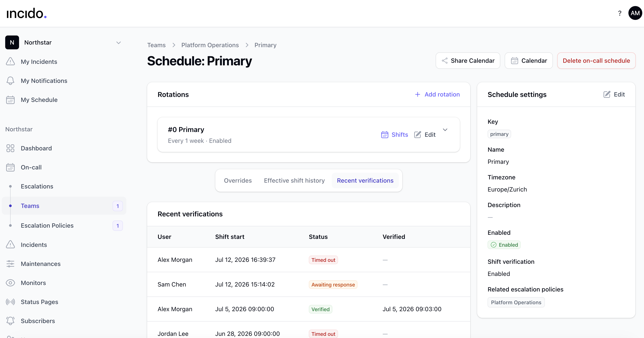
Task: Click the Status Pages broadcast icon
Action: [10, 302]
